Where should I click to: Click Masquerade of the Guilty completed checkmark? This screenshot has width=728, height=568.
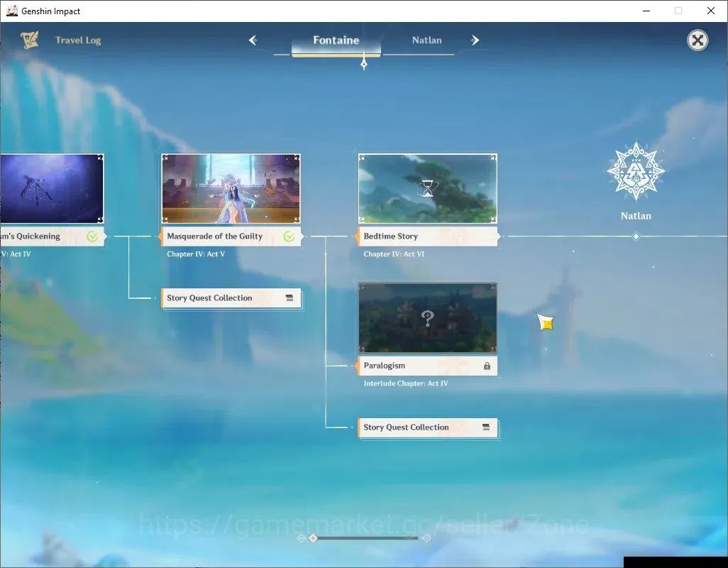(x=289, y=236)
